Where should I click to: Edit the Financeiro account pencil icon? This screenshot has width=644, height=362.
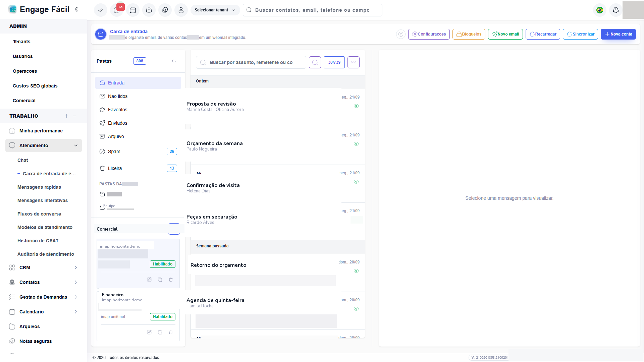tap(149, 332)
